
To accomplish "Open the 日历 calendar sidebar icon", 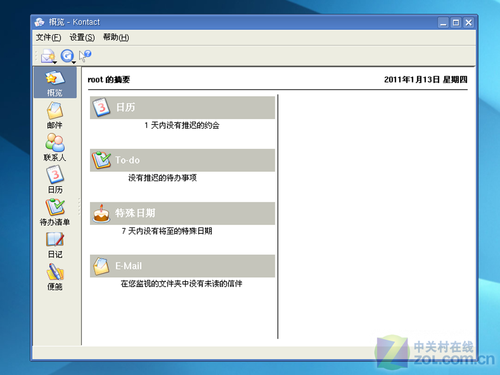I will 55,180.
